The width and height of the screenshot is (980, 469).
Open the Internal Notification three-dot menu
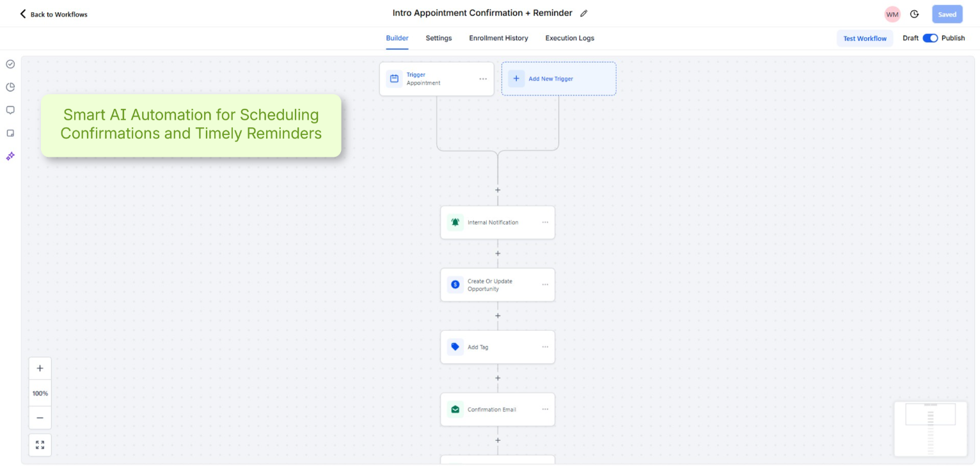(x=545, y=223)
